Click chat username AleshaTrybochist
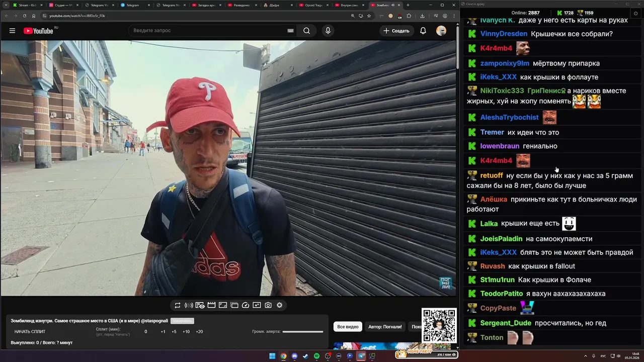Image resolution: width=644 pixels, height=362 pixels. pos(509,117)
